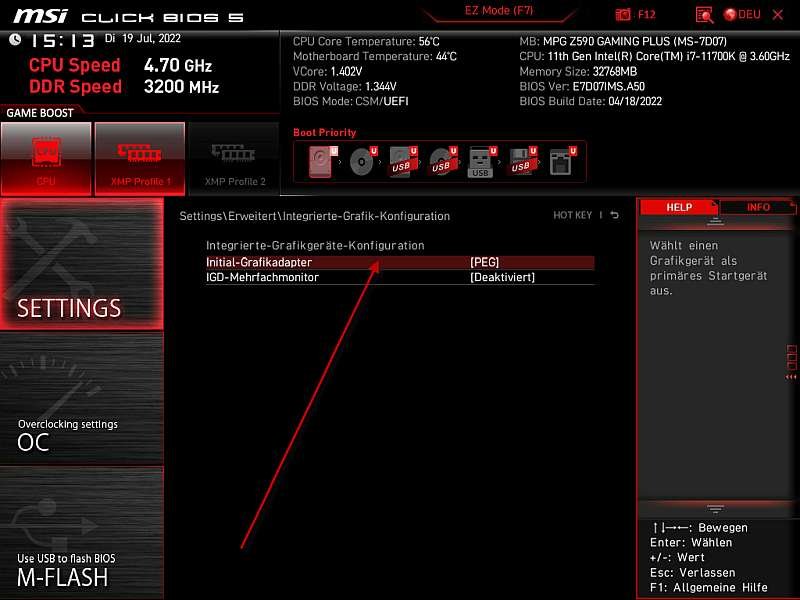
Task: Enable GAME BOOST with the CPU button
Action: click(46, 159)
